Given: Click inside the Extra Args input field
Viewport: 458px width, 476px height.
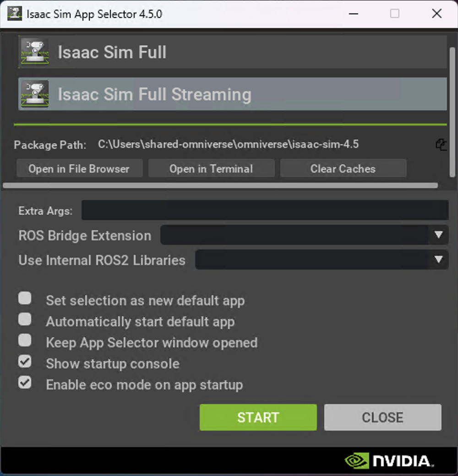Looking at the screenshot, I should [265, 210].
